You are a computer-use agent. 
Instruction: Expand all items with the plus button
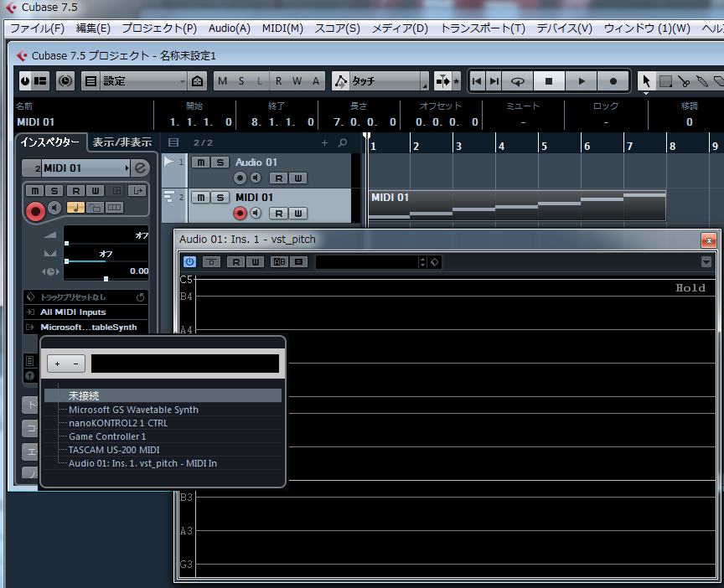[x=57, y=364]
